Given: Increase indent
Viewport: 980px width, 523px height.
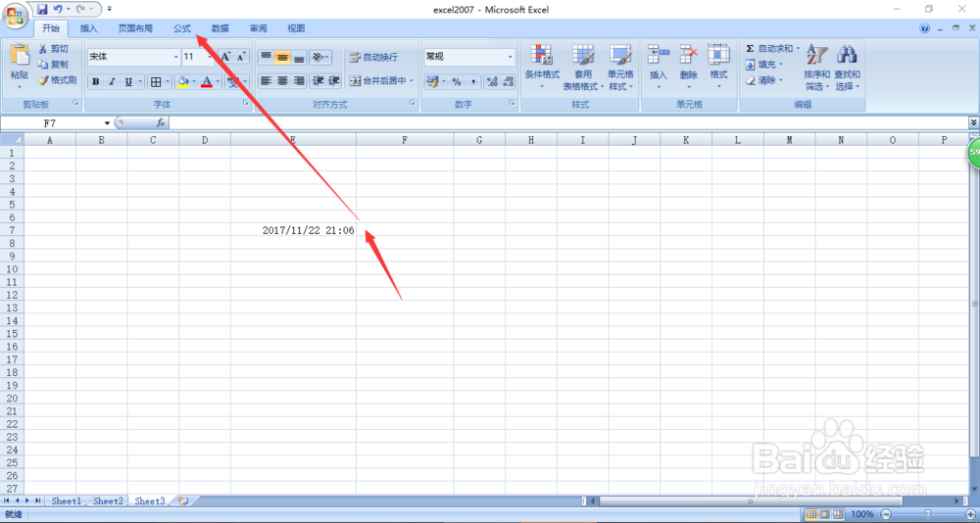Looking at the screenshot, I should (334, 81).
